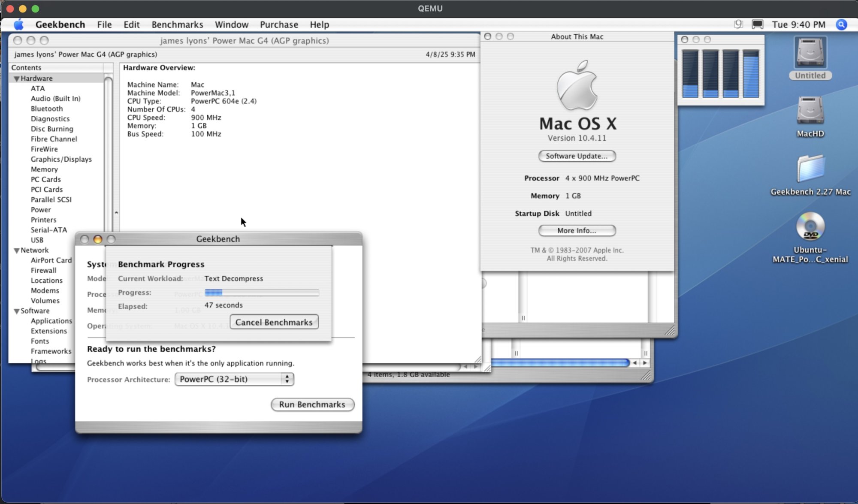Click the scroll left arrow in Finder window
858x504 pixels.
[635, 363]
